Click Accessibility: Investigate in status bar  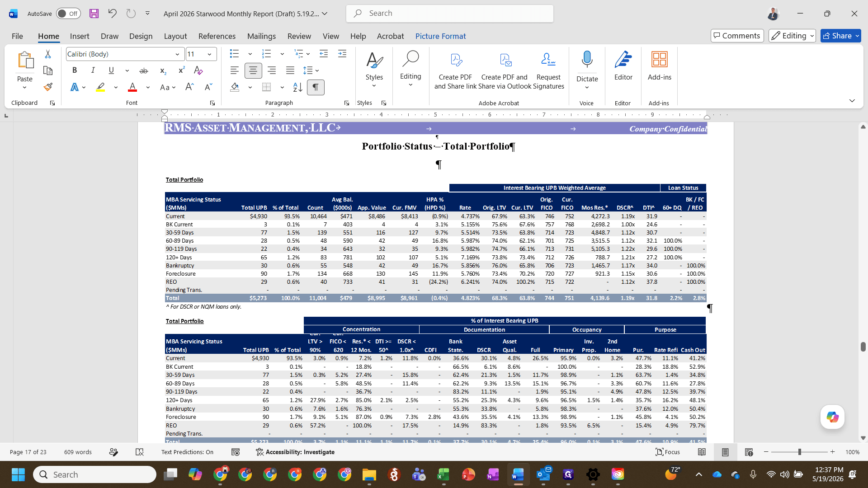295,452
